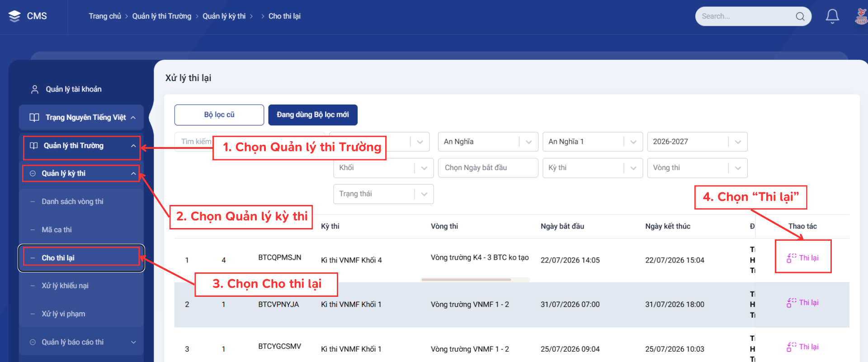
Task: Collapse Trạng Nguyên Tiếng Việt section chevron
Action: (x=133, y=118)
